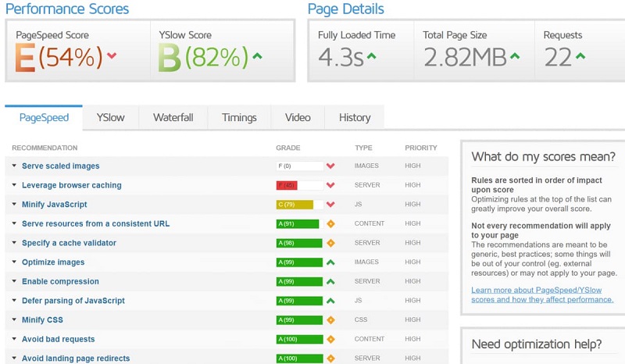The width and height of the screenshot is (625, 364).
Task: Click the green arrow next to Requests count
Action: click(580, 55)
